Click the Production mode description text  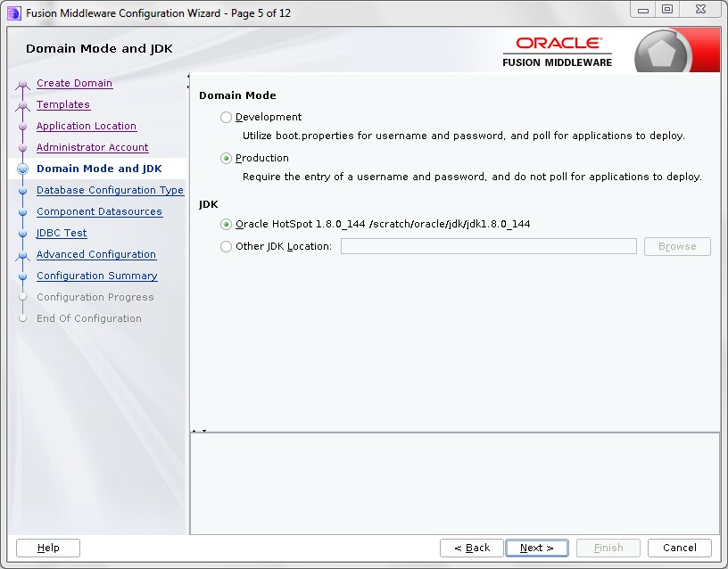tap(472, 177)
